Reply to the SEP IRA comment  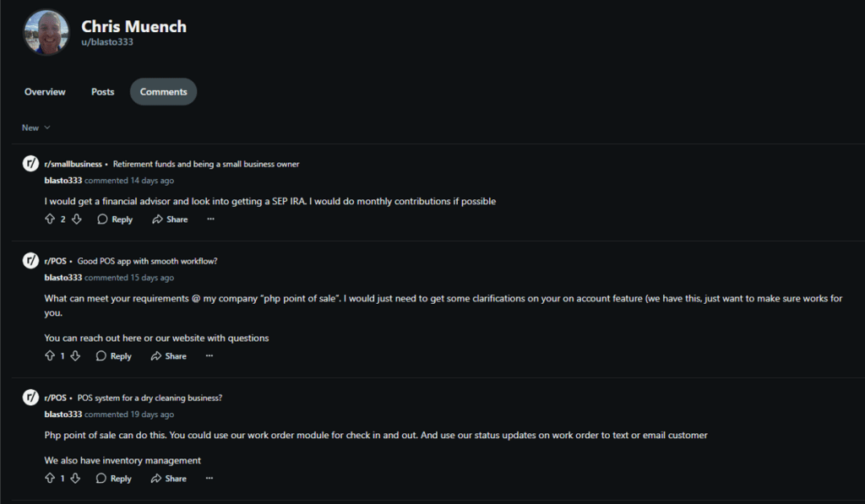(x=115, y=219)
